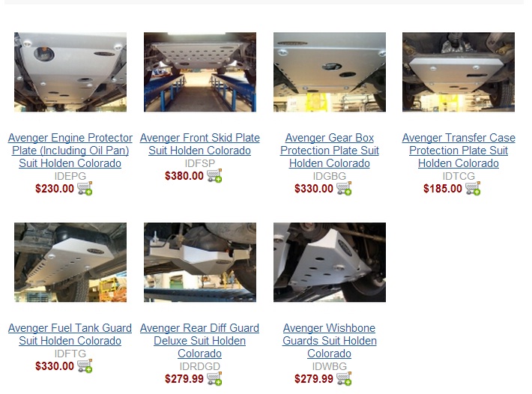Add Wishbone Guards to cart
The width and height of the screenshot is (532, 394).
point(344,378)
